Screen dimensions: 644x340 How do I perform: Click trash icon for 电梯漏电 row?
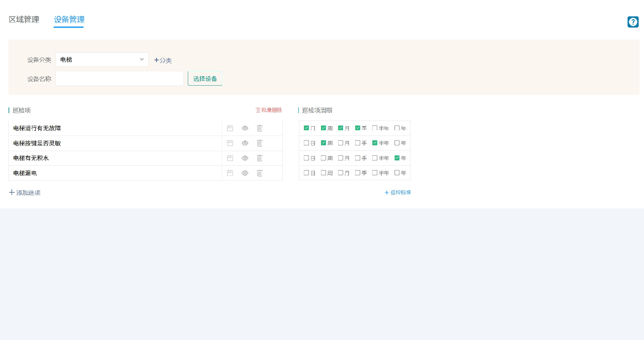coord(260,173)
